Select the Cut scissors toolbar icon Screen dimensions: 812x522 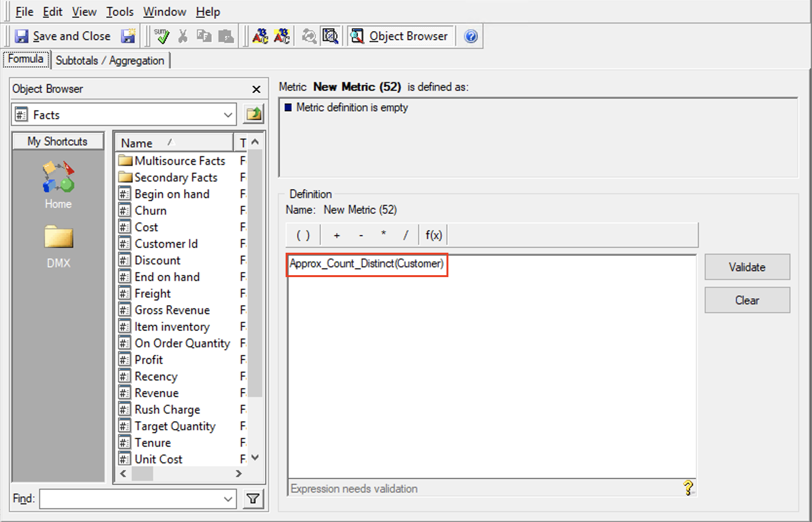coord(182,36)
